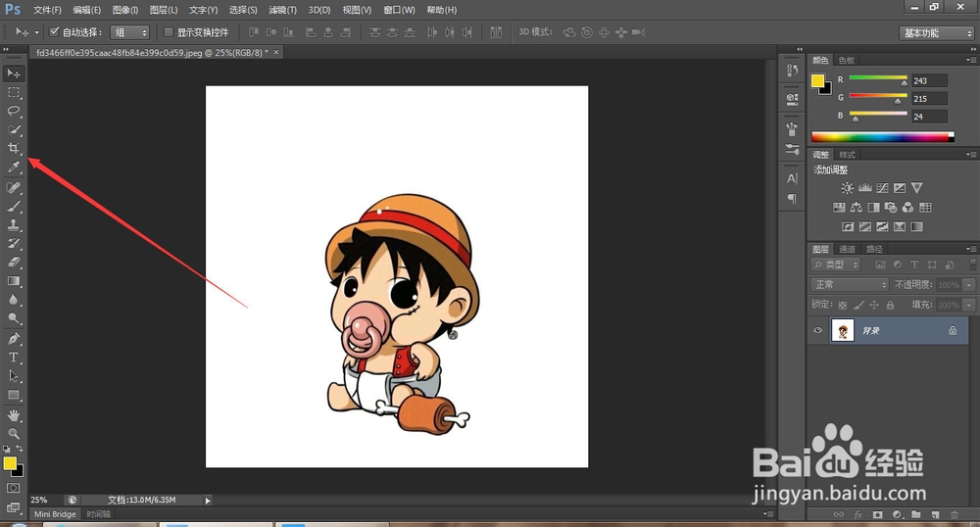Image resolution: width=980 pixels, height=527 pixels.
Task: Create new layer icon
Action: pos(935,514)
